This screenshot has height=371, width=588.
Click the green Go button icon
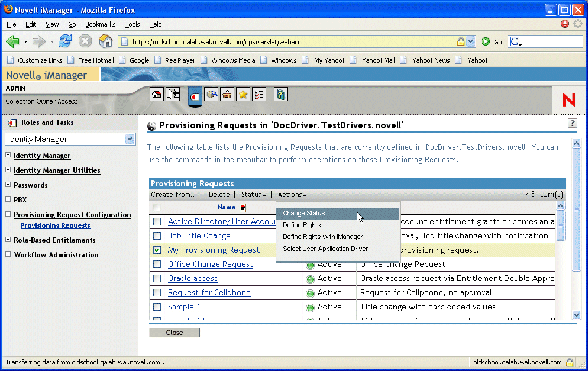coord(486,41)
